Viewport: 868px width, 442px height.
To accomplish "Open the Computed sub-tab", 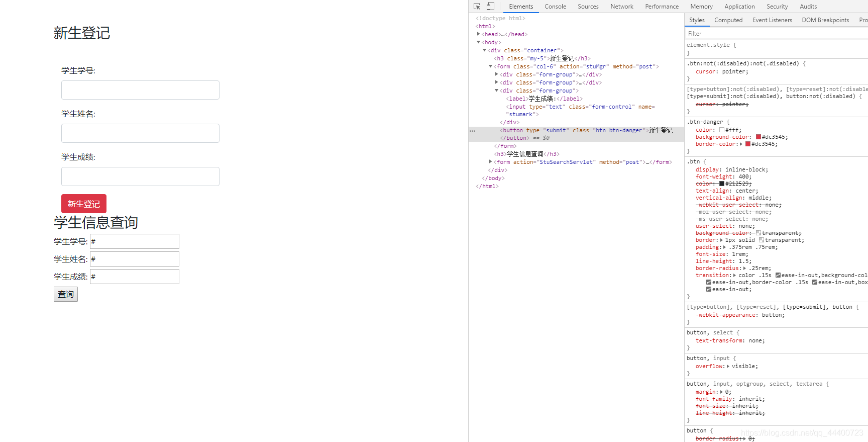I will (x=728, y=20).
